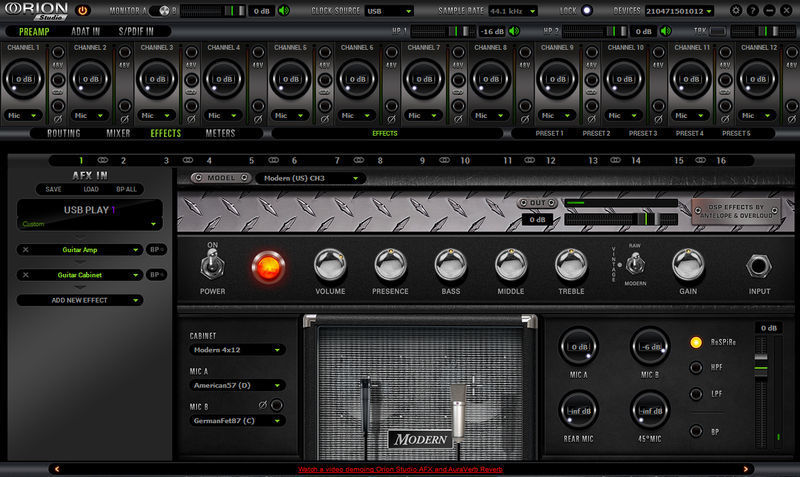Mute the HP 2 speaker icon
The width and height of the screenshot is (800, 477).
click(x=666, y=31)
